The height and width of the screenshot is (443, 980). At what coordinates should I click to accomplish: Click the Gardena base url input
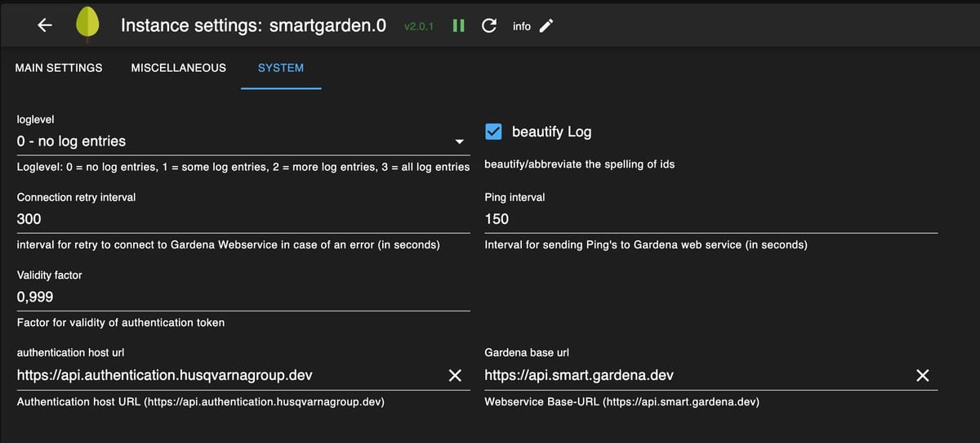698,376
